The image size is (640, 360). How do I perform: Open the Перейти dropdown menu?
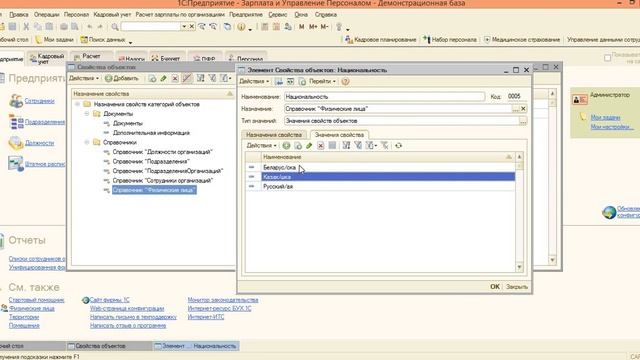pos(322,82)
